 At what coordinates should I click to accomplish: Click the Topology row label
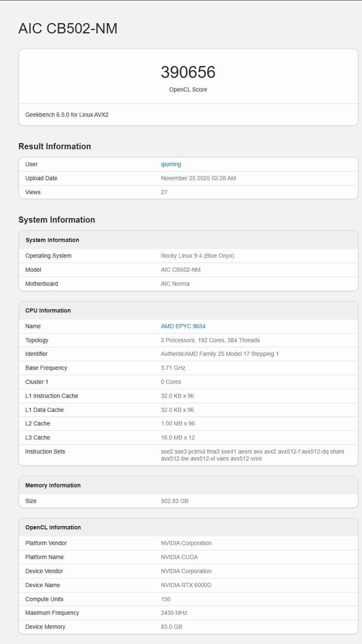(37, 340)
